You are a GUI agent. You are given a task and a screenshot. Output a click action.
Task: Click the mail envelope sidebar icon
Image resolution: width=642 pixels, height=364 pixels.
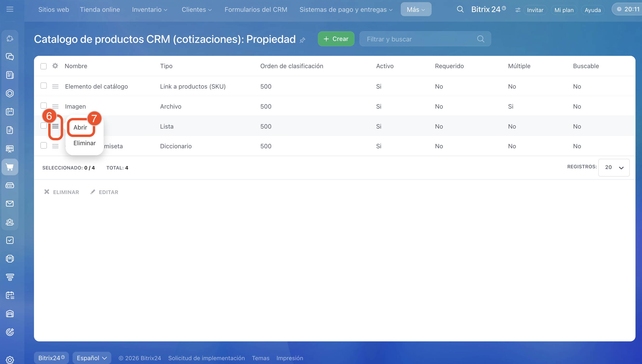click(x=10, y=204)
